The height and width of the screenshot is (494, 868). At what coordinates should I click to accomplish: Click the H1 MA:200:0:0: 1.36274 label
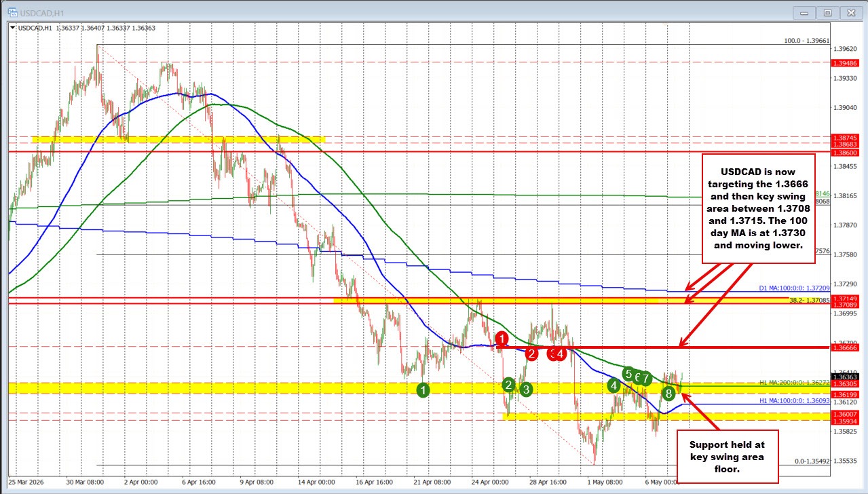794,383
